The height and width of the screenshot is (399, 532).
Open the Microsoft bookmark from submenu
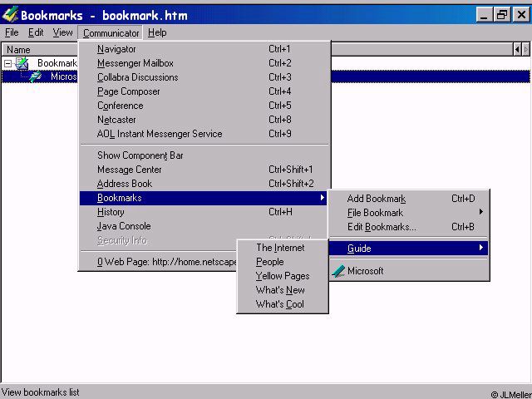coord(409,271)
